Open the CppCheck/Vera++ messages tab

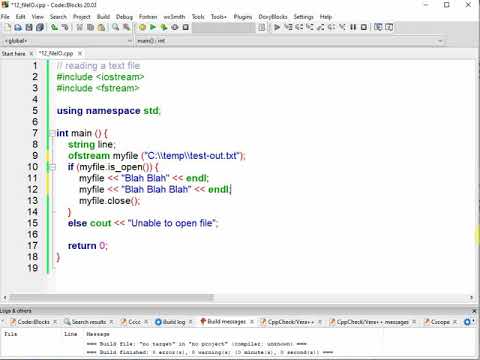pyautogui.click(x=372, y=322)
